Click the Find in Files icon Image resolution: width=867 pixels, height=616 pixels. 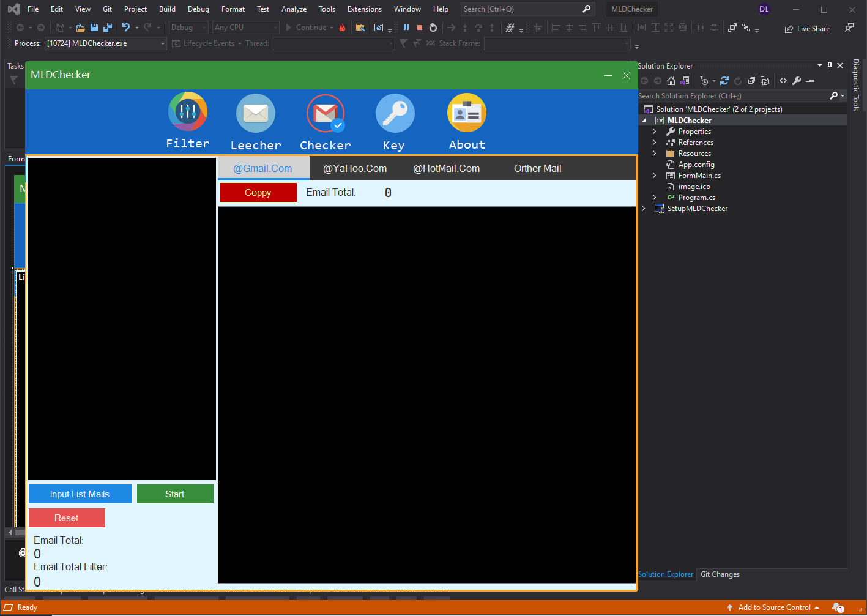point(360,28)
